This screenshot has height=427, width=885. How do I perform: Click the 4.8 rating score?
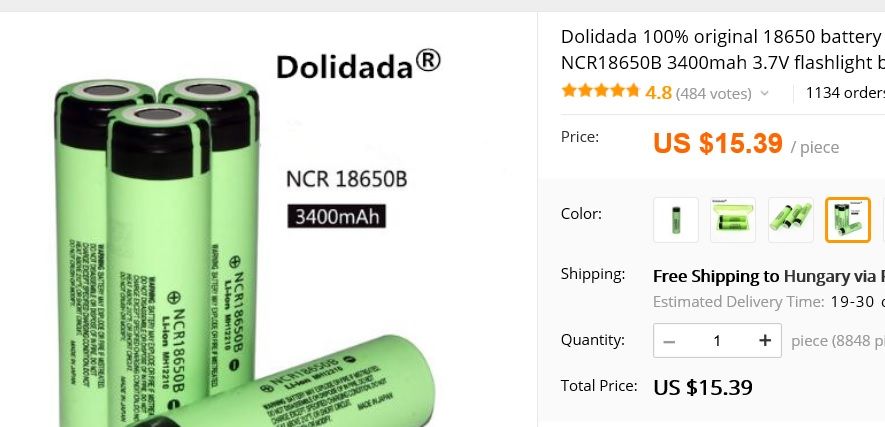(x=658, y=93)
